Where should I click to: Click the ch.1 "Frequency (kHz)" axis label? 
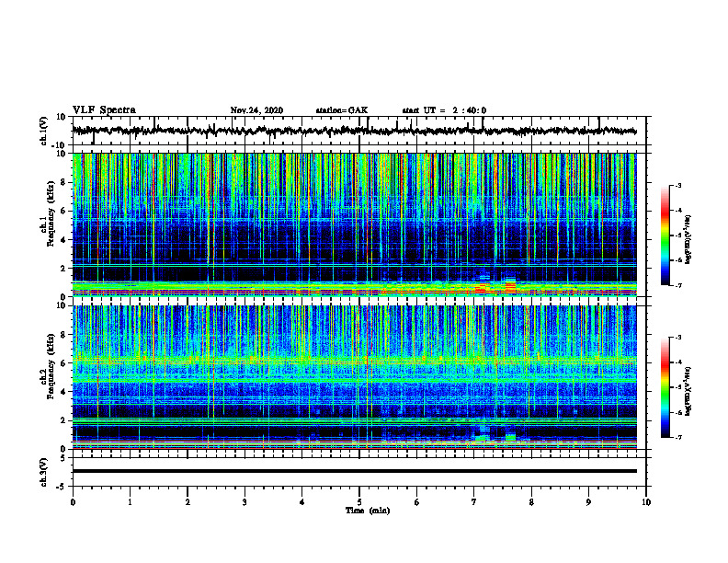[51, 213]
